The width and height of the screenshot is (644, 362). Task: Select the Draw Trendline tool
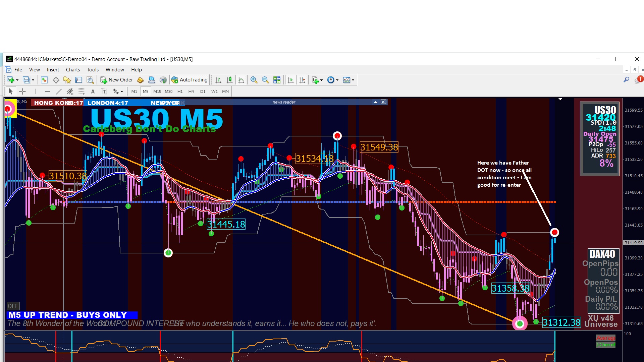(x=59, y=91)
